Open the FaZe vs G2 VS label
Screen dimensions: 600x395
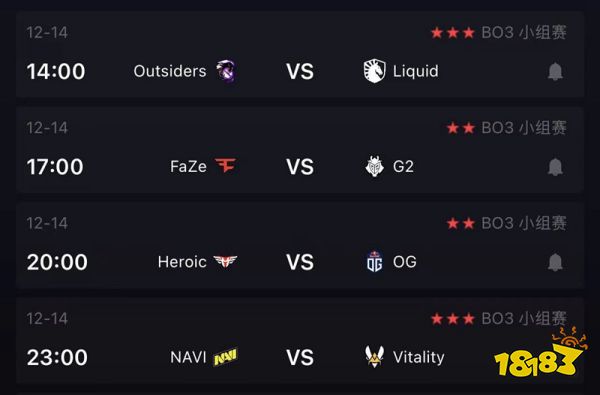[x=300, y=167]
